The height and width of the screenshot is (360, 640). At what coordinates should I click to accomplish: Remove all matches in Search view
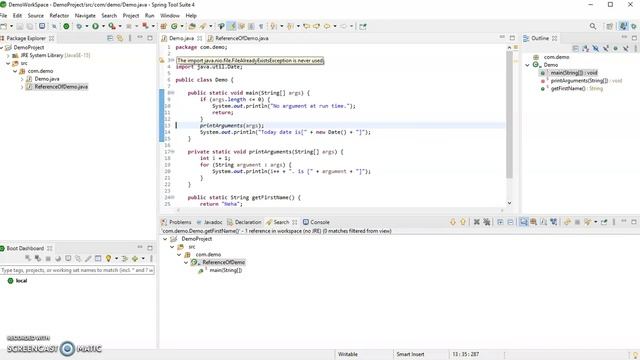click(x=487, y=222)
